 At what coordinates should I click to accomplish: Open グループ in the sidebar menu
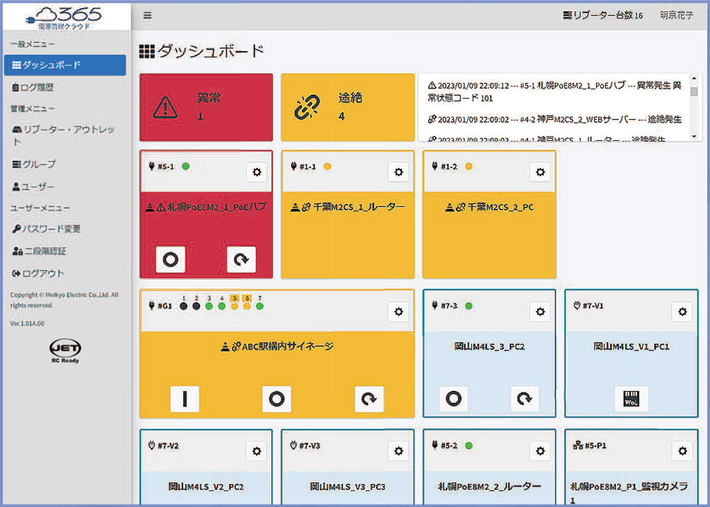[40, 164]
